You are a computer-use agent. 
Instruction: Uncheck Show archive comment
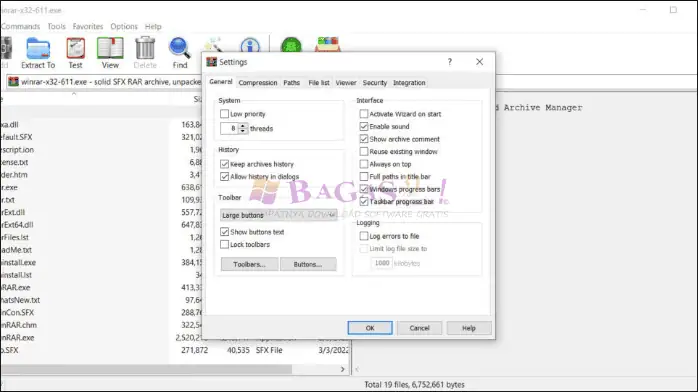click(364, 139)
